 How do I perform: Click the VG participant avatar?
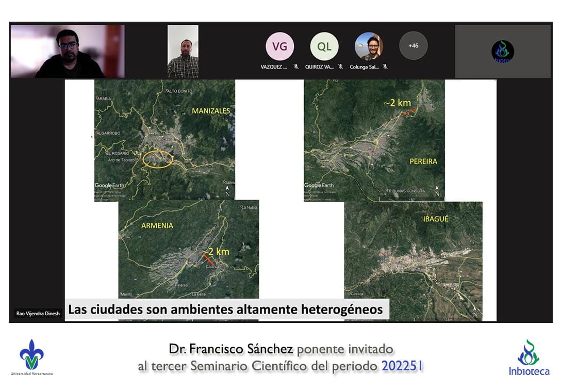(279, 46)
